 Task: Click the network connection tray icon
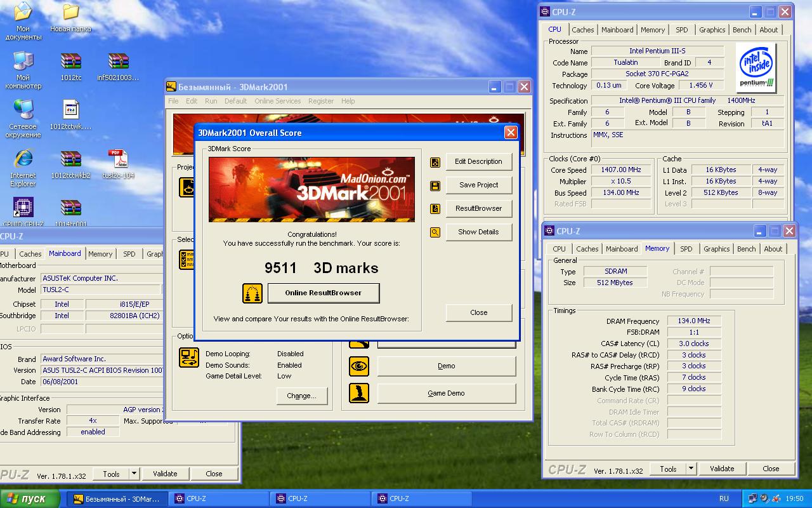point(753,498)
